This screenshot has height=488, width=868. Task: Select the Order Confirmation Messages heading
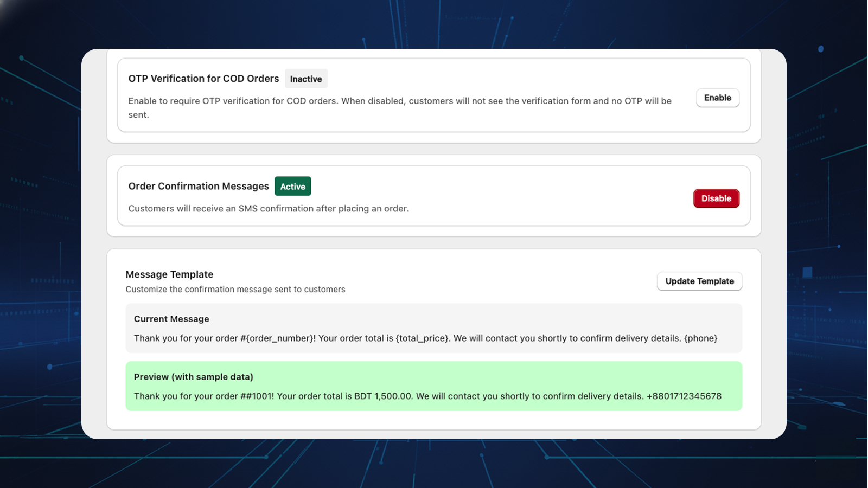198,186
